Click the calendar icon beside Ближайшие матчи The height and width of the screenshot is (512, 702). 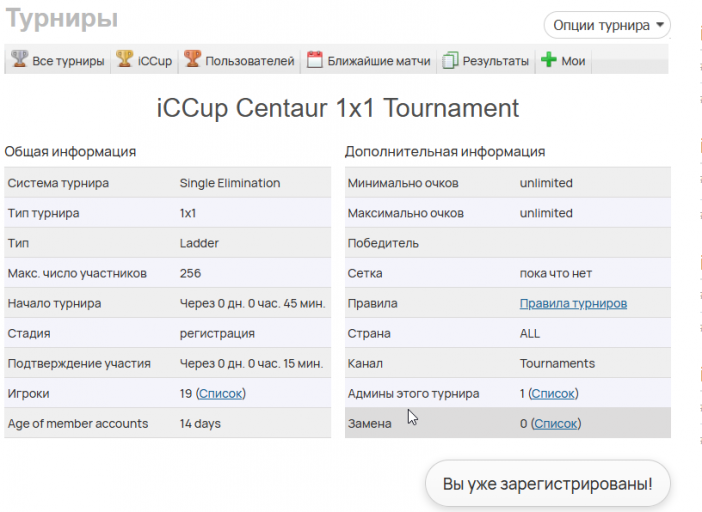click(x=314, y=60)
